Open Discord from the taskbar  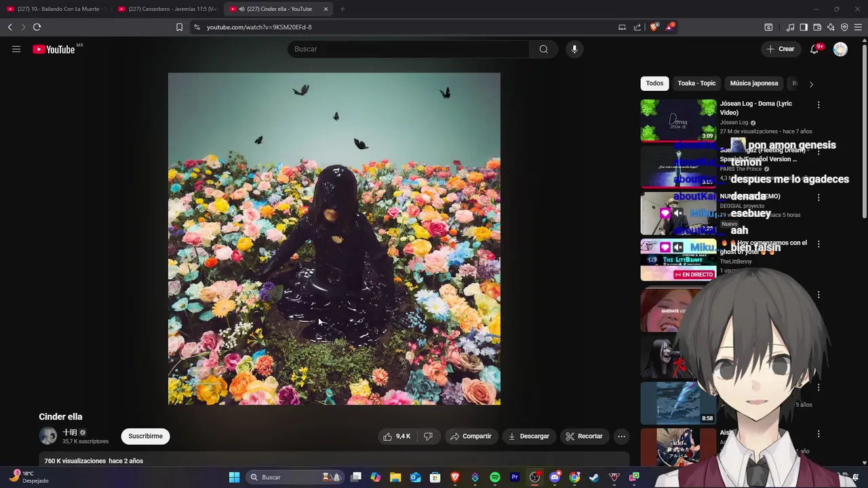click(555, 477)
